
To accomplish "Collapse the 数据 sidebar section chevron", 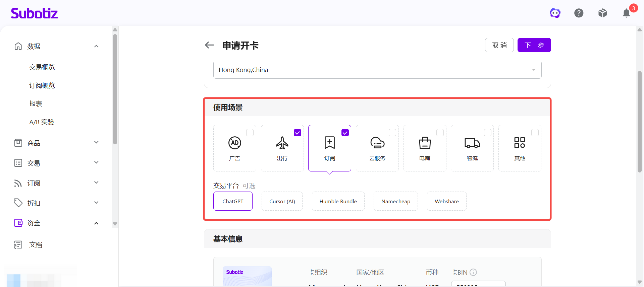I will [96, 46].
